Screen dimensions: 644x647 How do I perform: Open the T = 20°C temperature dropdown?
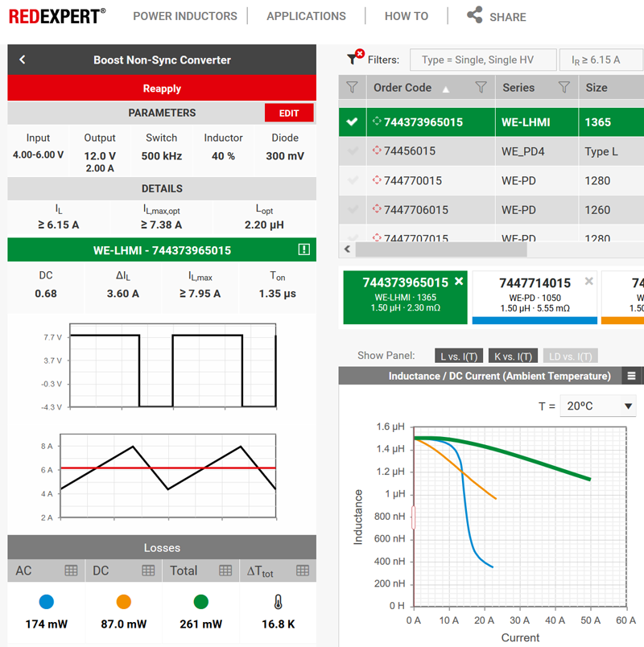[598, 406]
